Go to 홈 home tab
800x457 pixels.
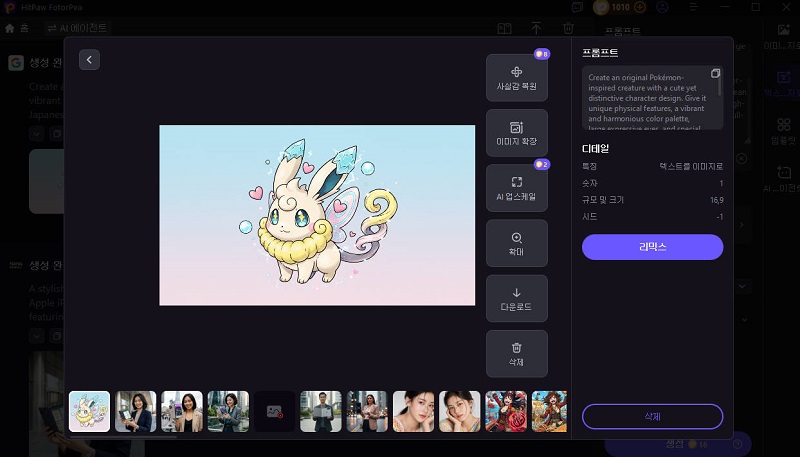17,28
